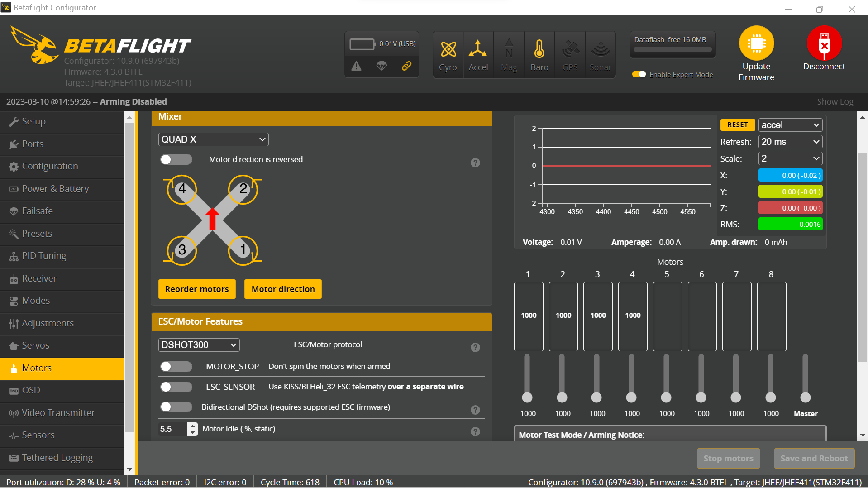Open help for Bidirectional DShot
Viewport: 868px width, 488px height.
tap(475, 410)
